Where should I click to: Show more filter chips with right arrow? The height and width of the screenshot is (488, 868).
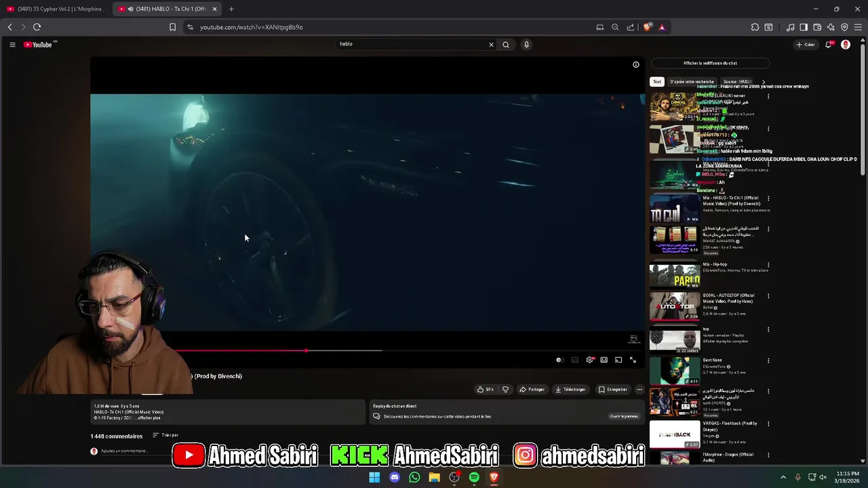[x=763, y=82]
